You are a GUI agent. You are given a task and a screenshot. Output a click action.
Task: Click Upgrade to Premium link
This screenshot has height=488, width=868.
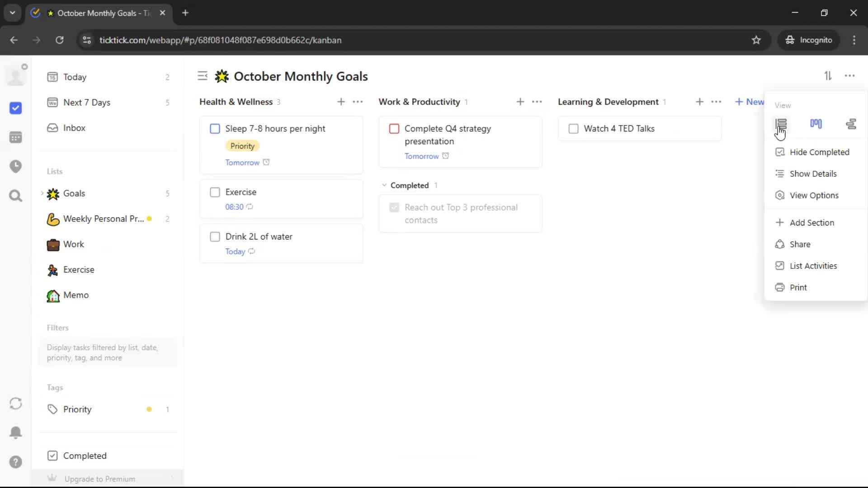click(x=99, y=479)
